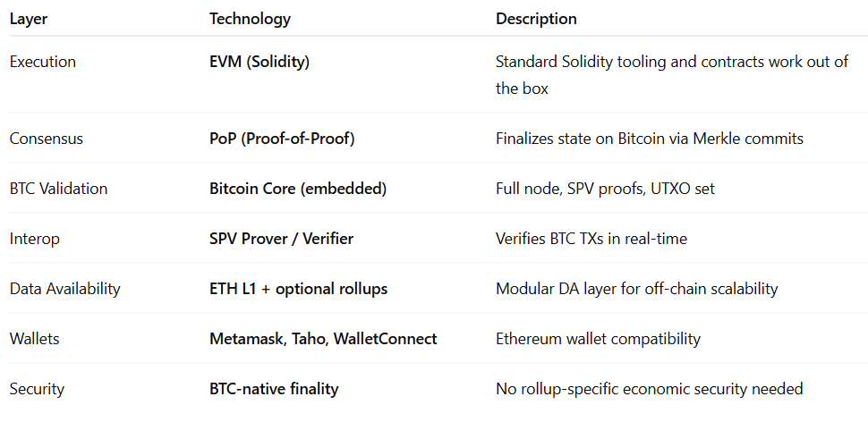The width and height of the screenshot is (868, 422).
Task: Click the BTC-native finality entry
Action: tap(274, 389)
